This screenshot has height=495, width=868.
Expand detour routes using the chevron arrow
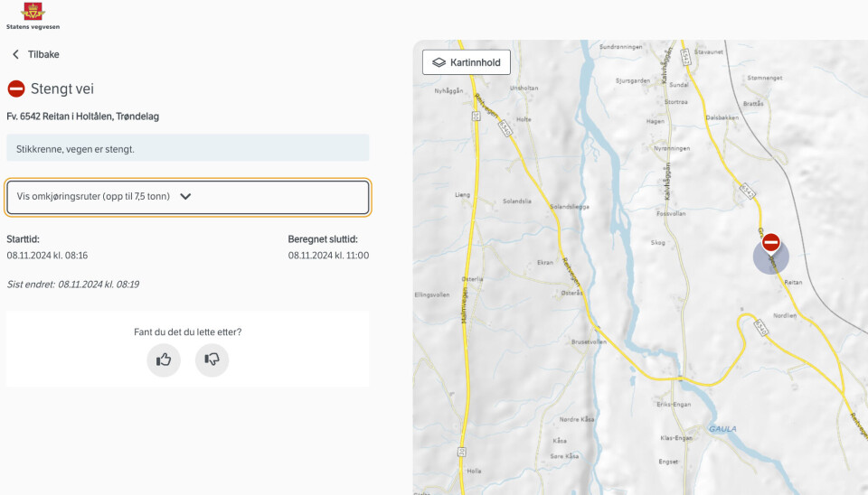pos(185,197)
